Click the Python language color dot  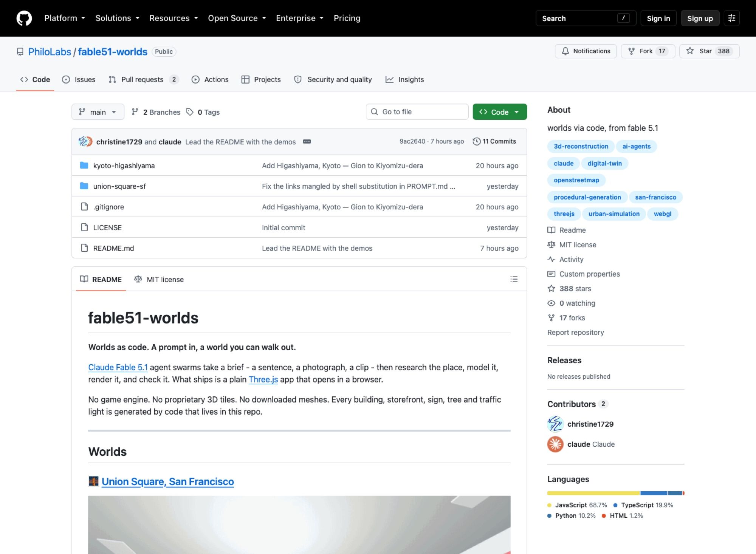pyautogui.click(x=549, y=516)
